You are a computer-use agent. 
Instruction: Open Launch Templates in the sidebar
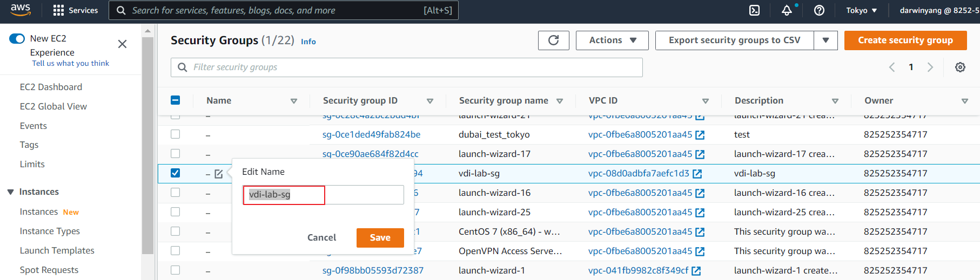point(57,250)
